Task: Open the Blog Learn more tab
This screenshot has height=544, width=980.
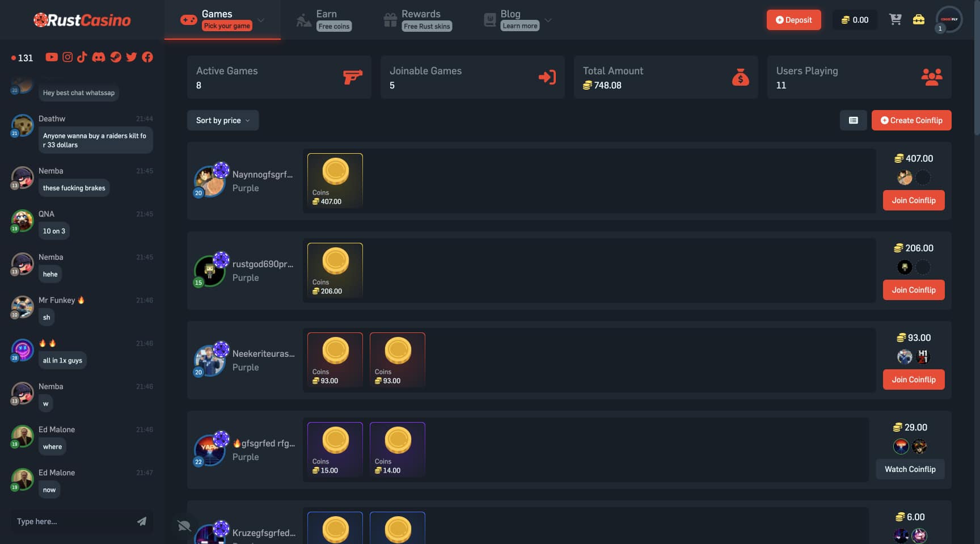Action: point(512,20)
